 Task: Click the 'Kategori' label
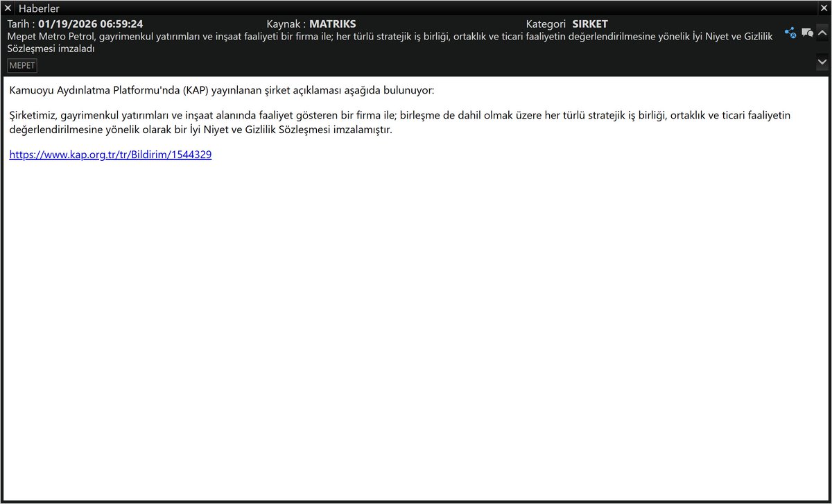click(x=546, y=24)
